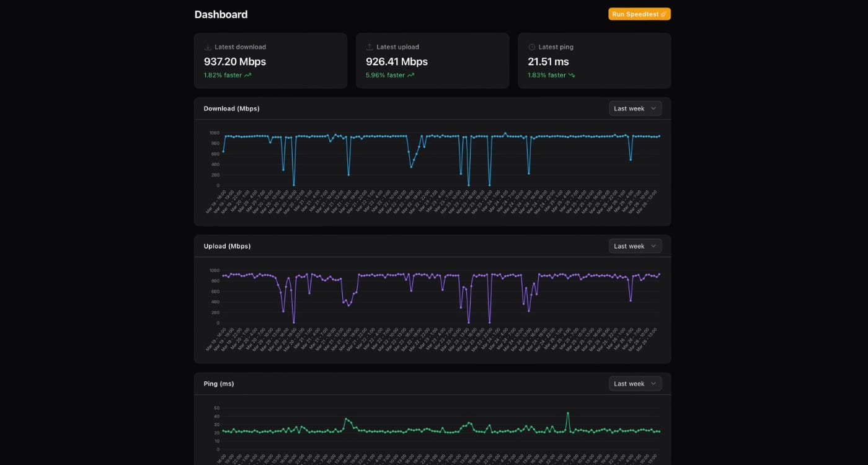The height and width of the screenshot is (465, 868).
Task: Click the Download (Mbps) chart title
Action: tap(231, 108)
